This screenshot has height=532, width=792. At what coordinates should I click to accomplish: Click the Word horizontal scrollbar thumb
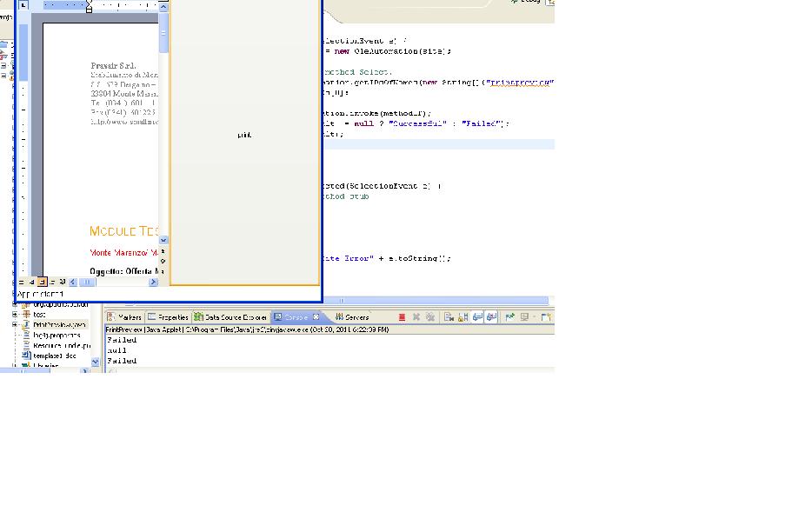coord(87,283)
